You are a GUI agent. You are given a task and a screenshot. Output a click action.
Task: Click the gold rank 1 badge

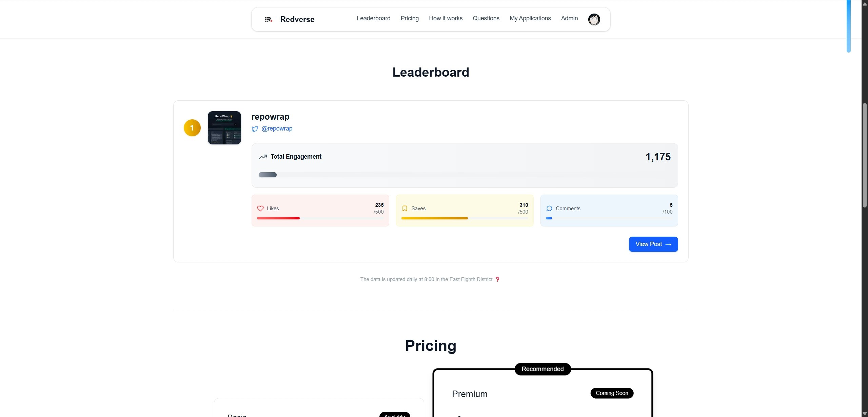click(192, 128)
